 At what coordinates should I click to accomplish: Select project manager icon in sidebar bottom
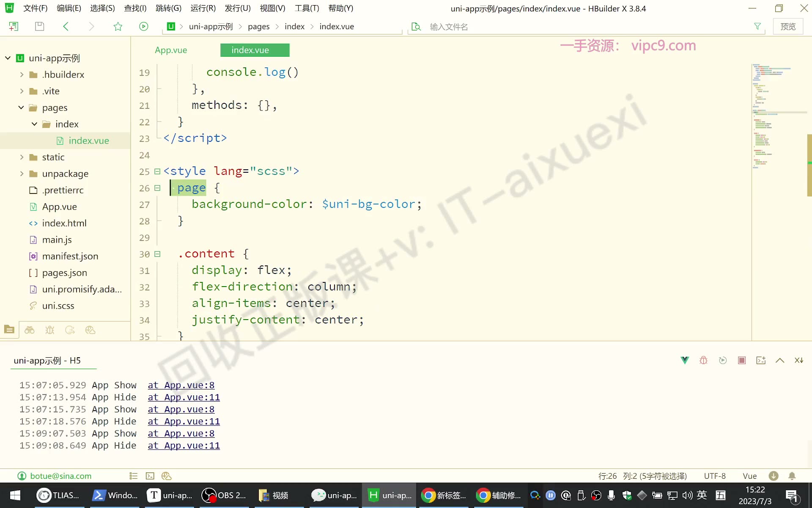(9, 330)
